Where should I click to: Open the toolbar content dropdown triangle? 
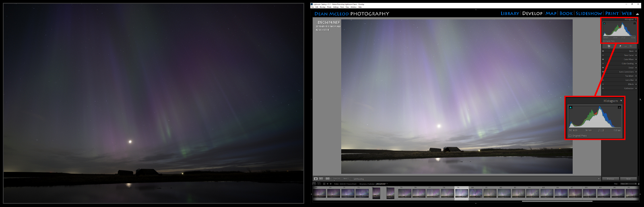pyautogui.click(x=599, y=179)
